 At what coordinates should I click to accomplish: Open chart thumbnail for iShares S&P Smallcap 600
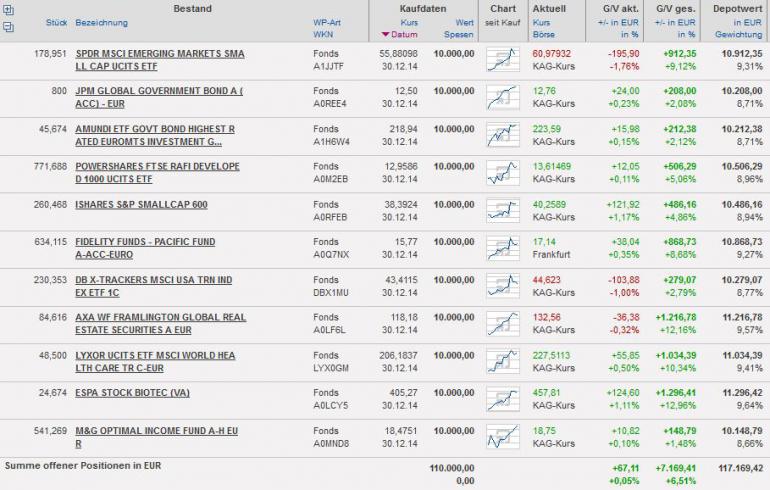point(503,211)
